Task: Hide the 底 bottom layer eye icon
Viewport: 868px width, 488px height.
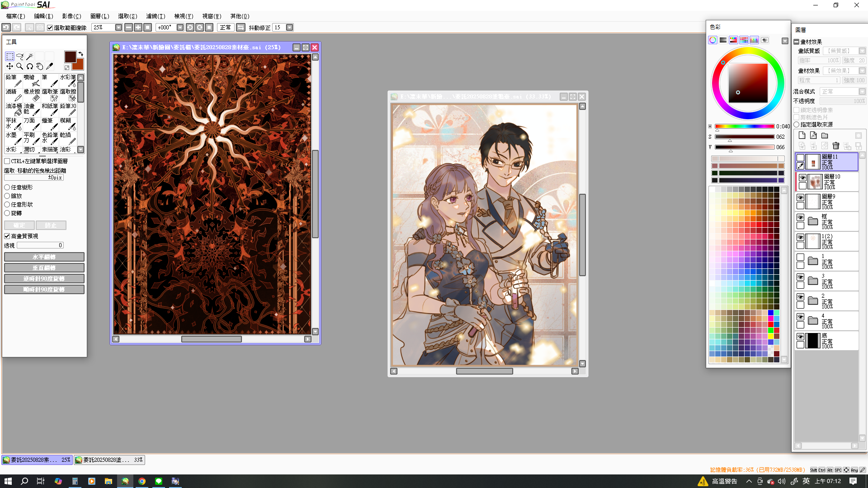Action: [801, 337]
